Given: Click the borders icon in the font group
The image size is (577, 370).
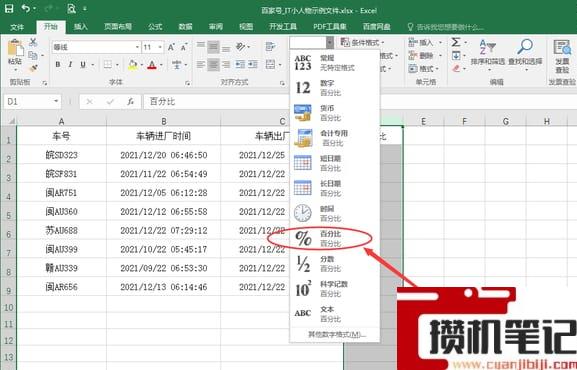Looking at the screenshot, I should 108,64.
